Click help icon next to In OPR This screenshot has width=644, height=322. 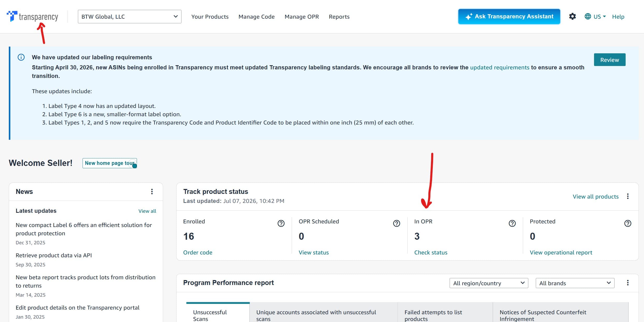tap(512, 223)
